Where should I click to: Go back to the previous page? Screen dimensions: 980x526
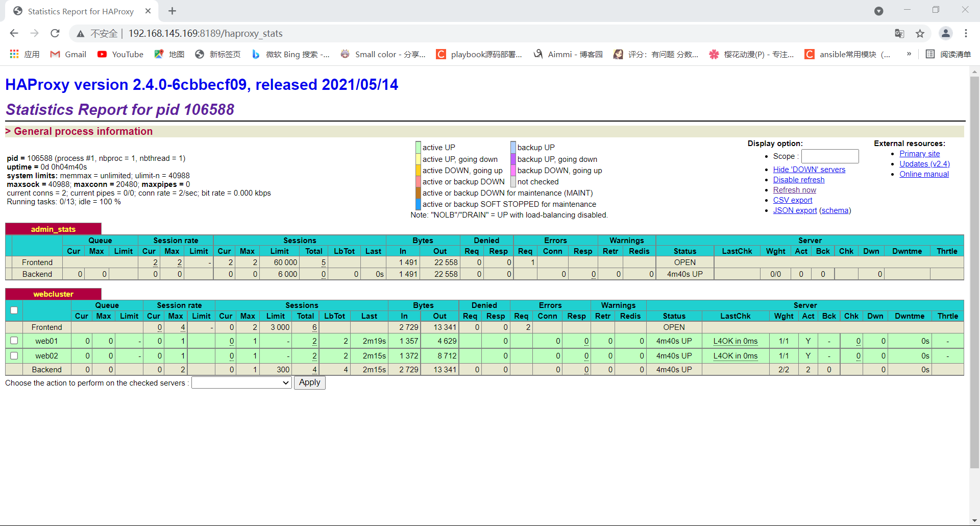coord(14,33)
